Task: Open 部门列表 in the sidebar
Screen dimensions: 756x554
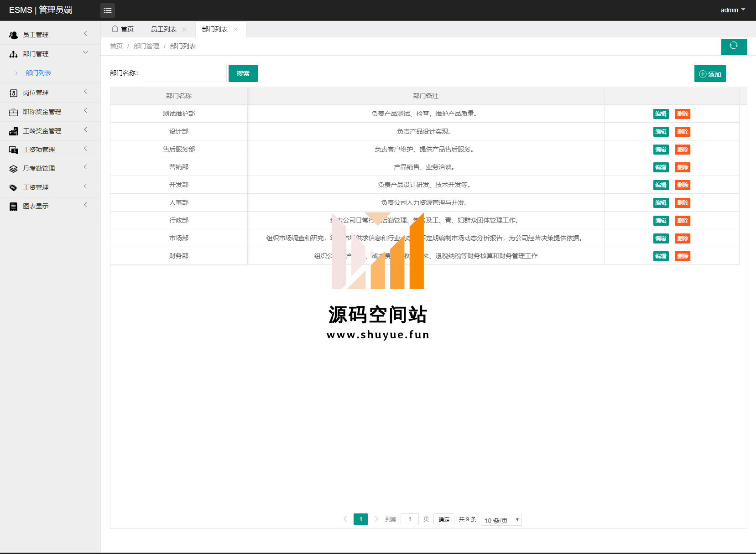Action: coord(38,73)
